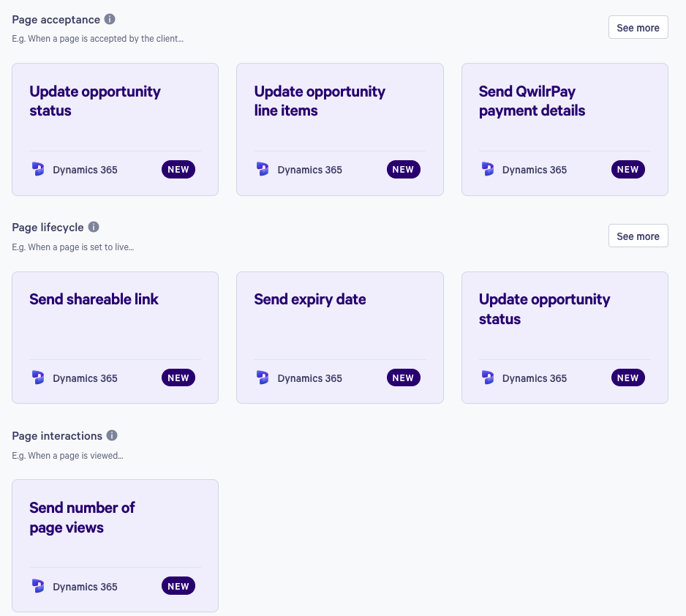This screenshot has width=686, height=616.
Task: Click Dynamics 365 logo on Send QwilrPay card
Action: pyautogui.click(x=487, y=169)
